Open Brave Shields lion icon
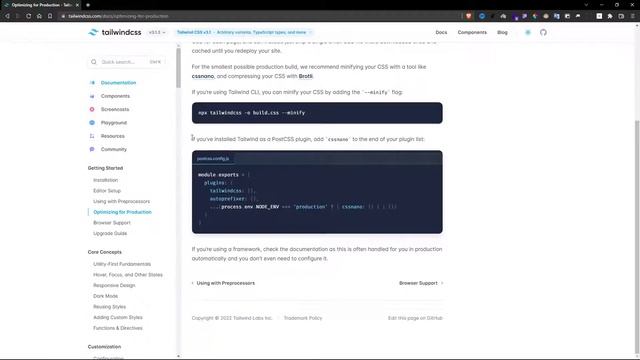The image size is (640, 360). pyautogui.click(x=469, y=16)
